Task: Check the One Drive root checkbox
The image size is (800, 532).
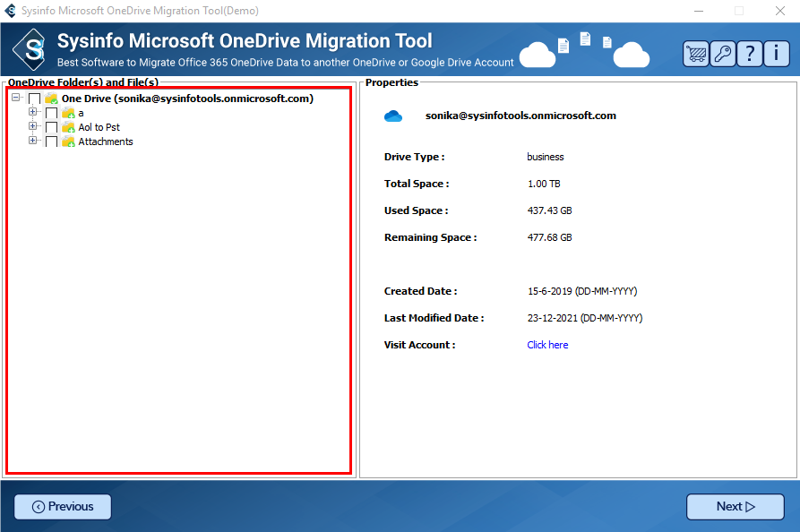Action: click(35, 99)
